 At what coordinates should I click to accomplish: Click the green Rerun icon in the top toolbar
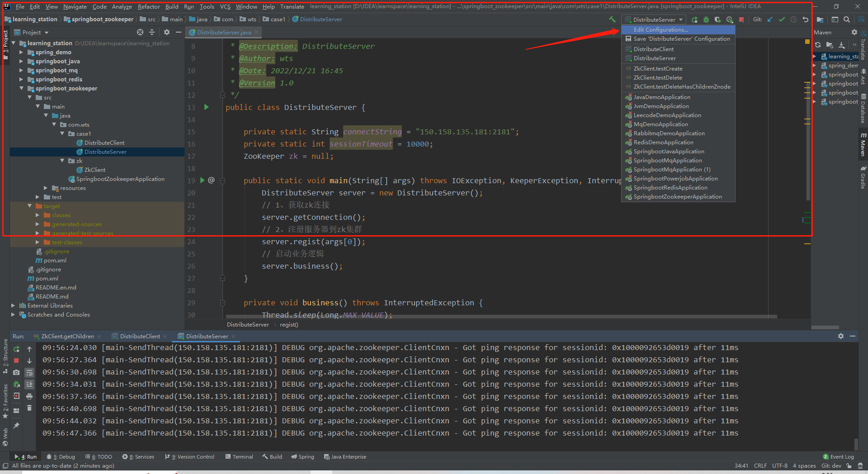pyautogui.click(x=694, y=19)
